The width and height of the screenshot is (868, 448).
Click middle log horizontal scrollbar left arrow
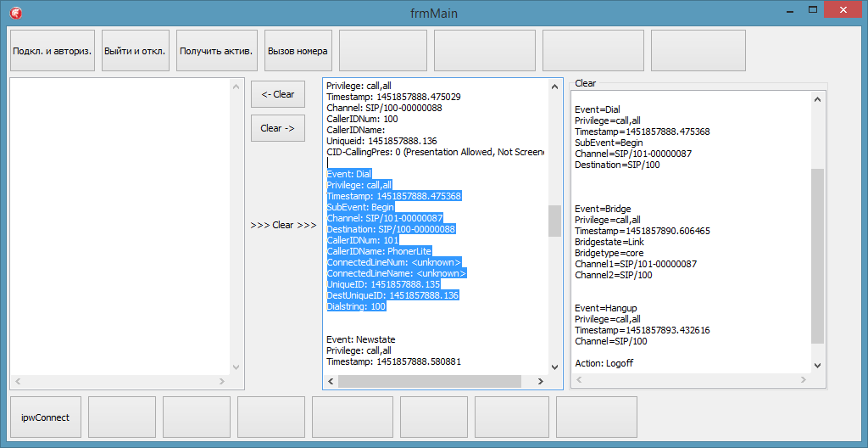330,382
